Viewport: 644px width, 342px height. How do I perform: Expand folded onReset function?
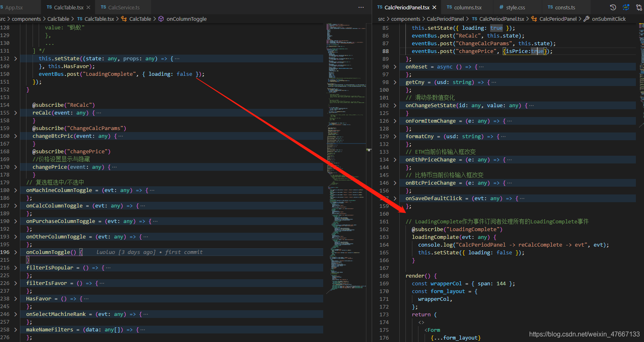pos(395,67)
